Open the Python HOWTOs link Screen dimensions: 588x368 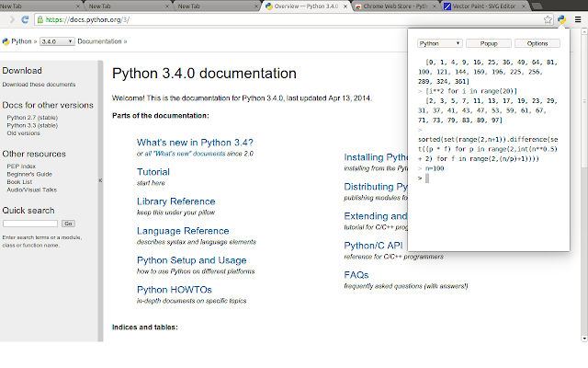(175, 290)
